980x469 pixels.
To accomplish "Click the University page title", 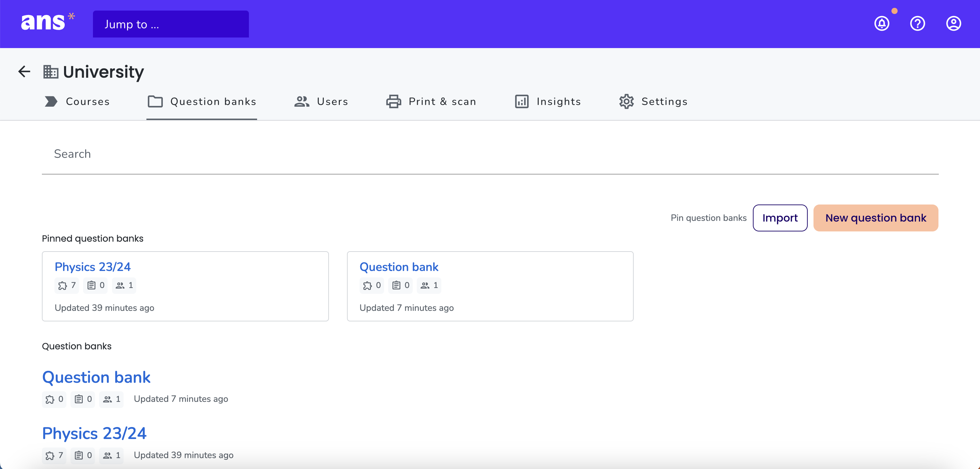I will click(x=104, y=72).
